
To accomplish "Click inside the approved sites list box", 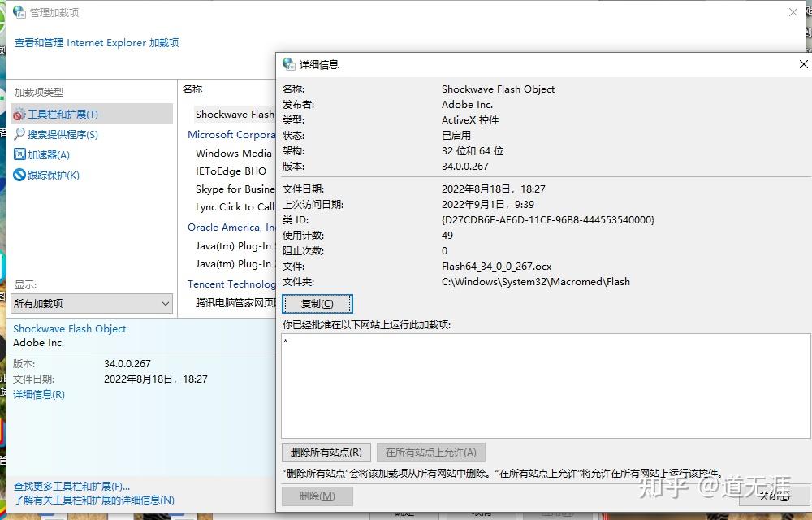I will pyautogui.click(x=546, y=386).
